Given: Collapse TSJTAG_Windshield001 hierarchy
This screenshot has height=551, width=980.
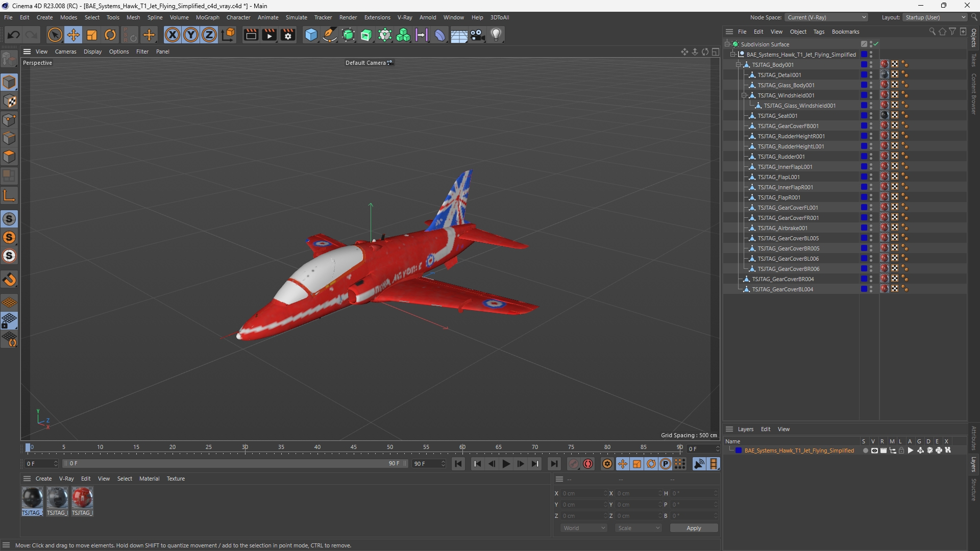Looking at the screenshot, I should click(x=744, y=95).
